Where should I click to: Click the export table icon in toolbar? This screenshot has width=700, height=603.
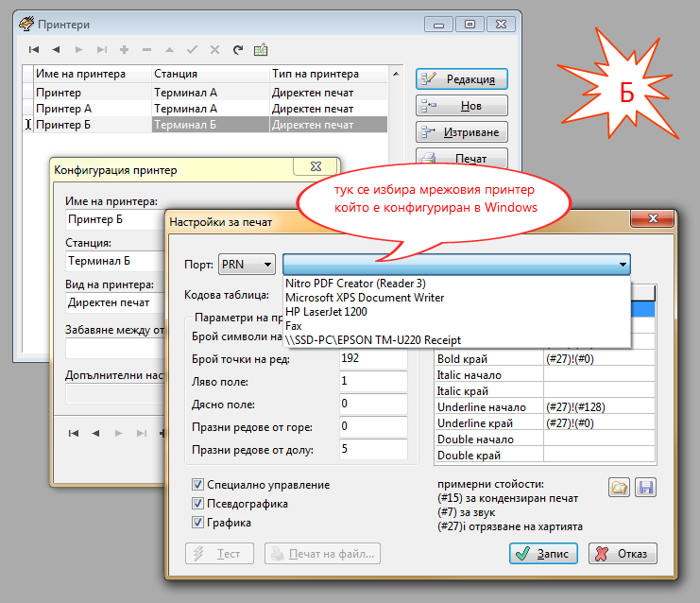coord(261,49)
